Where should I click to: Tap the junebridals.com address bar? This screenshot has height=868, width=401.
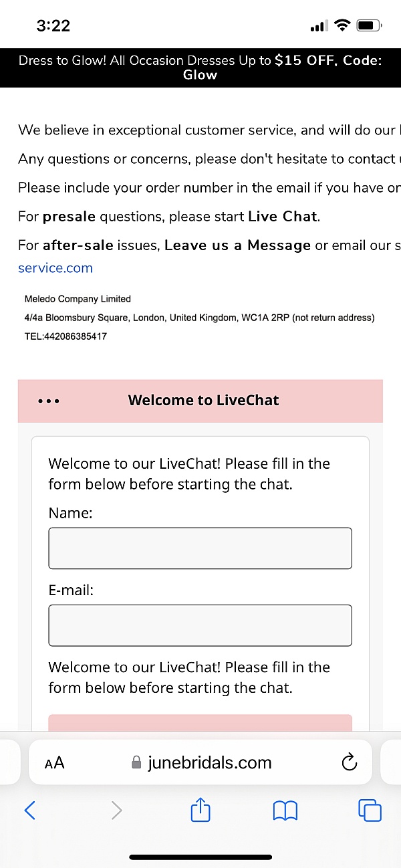click(209, 762)
